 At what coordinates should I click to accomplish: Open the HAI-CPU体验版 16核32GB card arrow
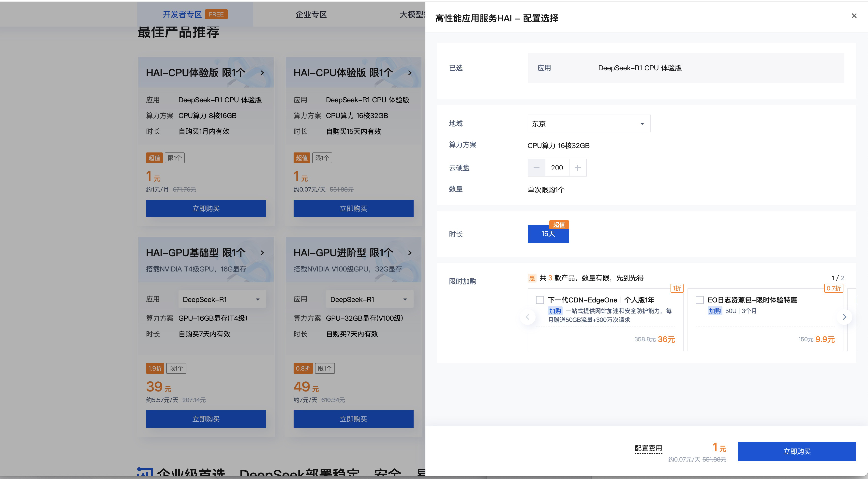click(410, 73)
